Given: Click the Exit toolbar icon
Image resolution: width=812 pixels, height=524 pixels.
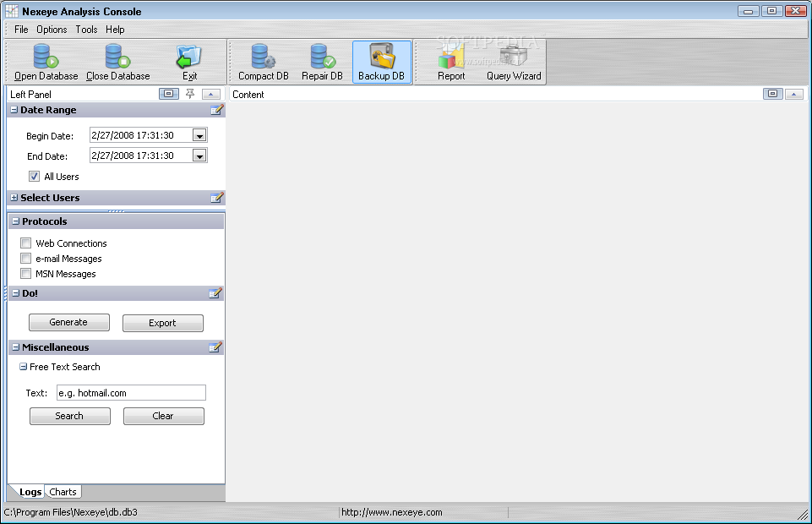Looking at the screenshot, I should 189,63.
